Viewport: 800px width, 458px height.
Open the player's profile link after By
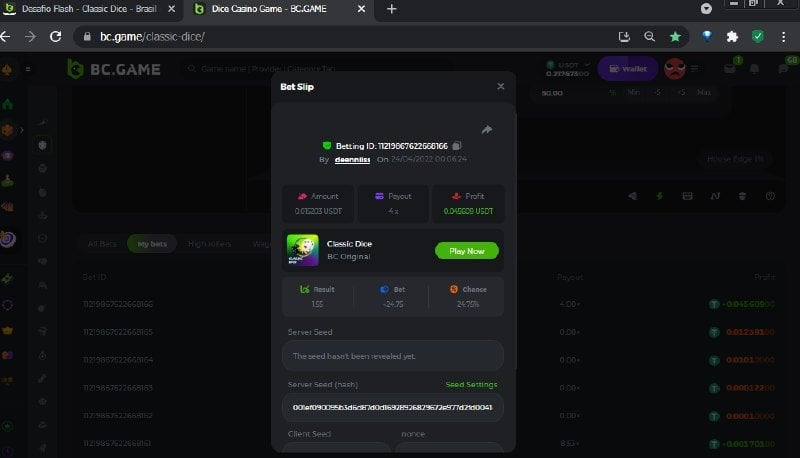point(352,159)
